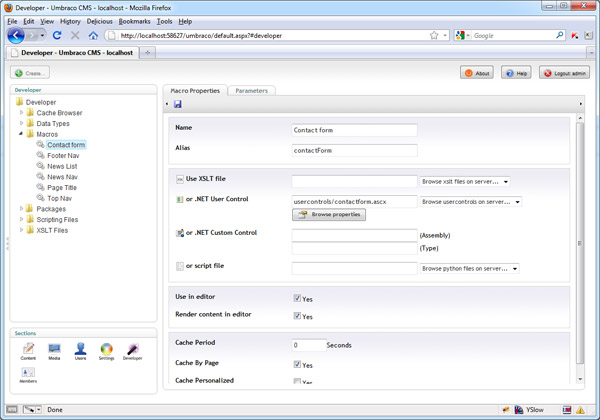Select Contact form macro in tree
This screenshot has width=600, height=420.
click(x=66, y=145)
